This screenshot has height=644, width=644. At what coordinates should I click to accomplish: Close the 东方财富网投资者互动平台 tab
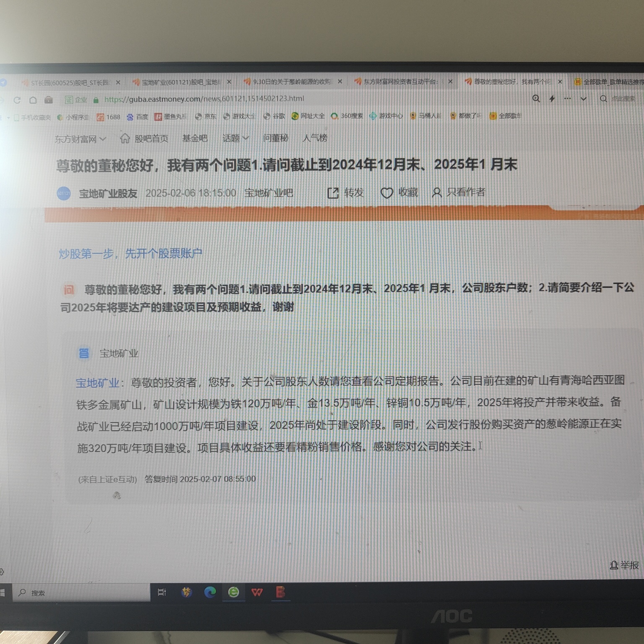451,82
